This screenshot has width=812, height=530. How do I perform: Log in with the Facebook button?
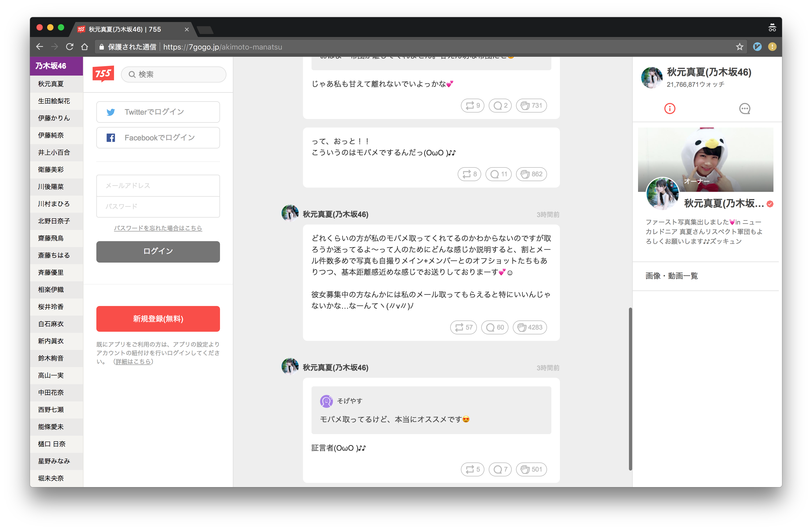pos(158,138)
